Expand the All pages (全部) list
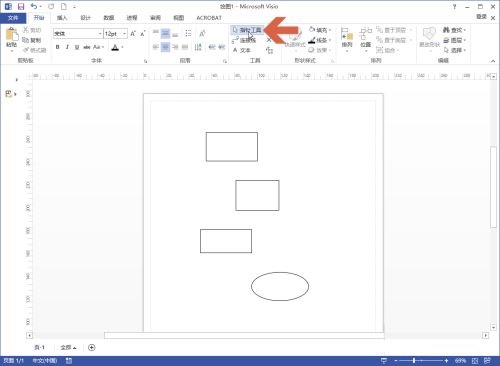 (68, 348)
